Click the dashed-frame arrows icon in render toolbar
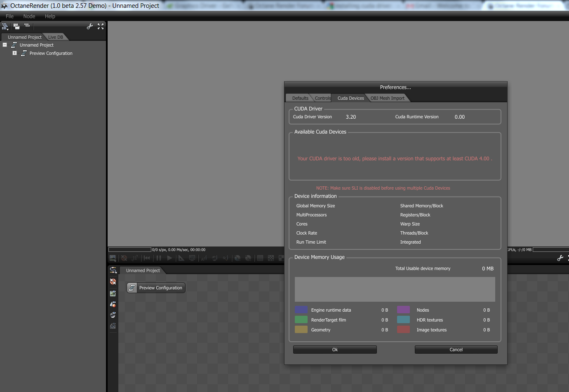569x392 pixels. pyautogui.click(x=135, y=258)
